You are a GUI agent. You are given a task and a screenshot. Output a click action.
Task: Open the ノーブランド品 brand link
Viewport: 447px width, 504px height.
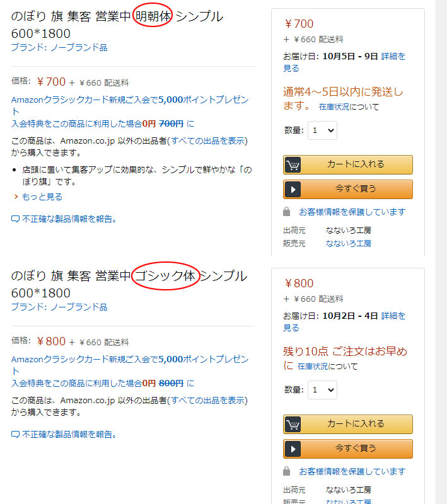69,47
